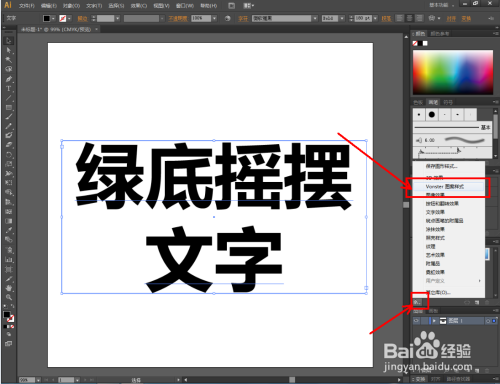This screenshot has width=500, height=384.
Task: Select the Hand tool
Action: pos(9,288)
